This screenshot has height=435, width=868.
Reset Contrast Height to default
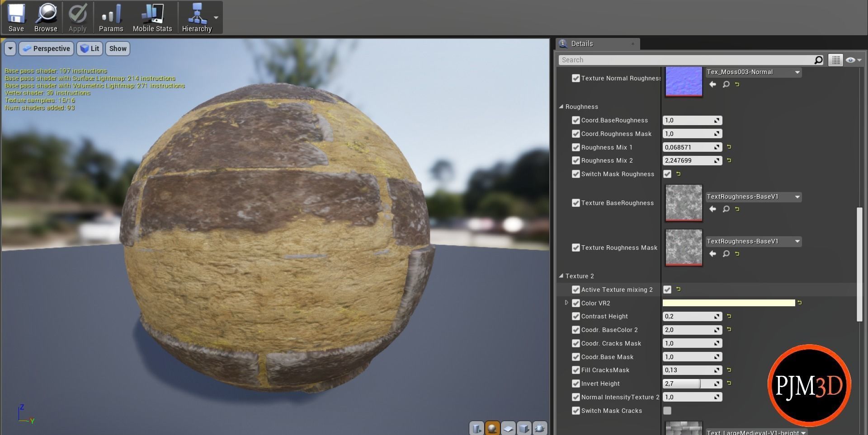tap(729, 316)
